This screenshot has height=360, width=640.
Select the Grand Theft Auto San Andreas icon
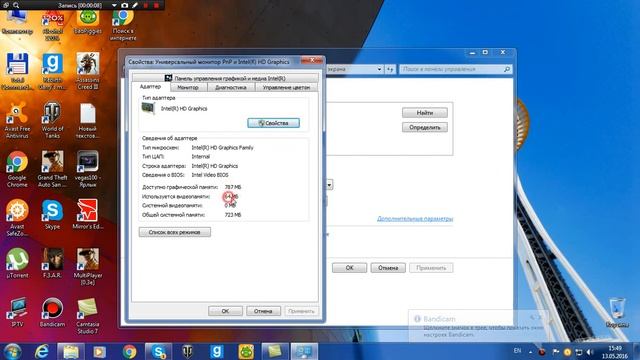[52, 169]
